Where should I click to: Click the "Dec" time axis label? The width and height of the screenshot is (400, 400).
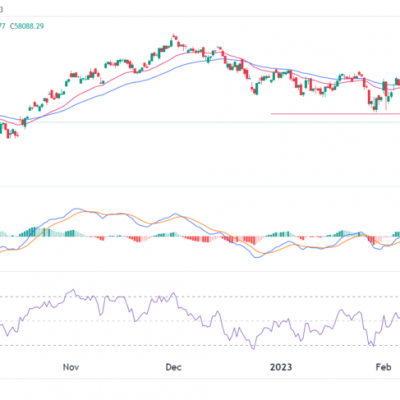[174, 367]
